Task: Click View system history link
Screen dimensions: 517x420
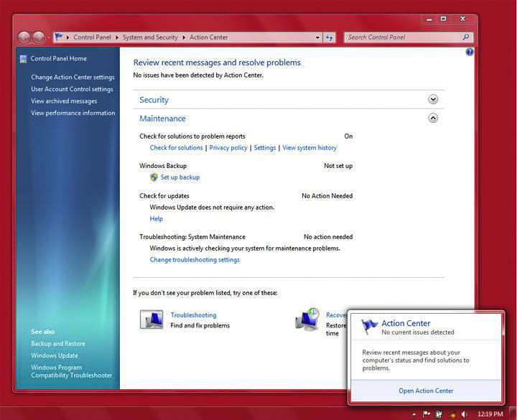Action: click(x=309, y=148)
